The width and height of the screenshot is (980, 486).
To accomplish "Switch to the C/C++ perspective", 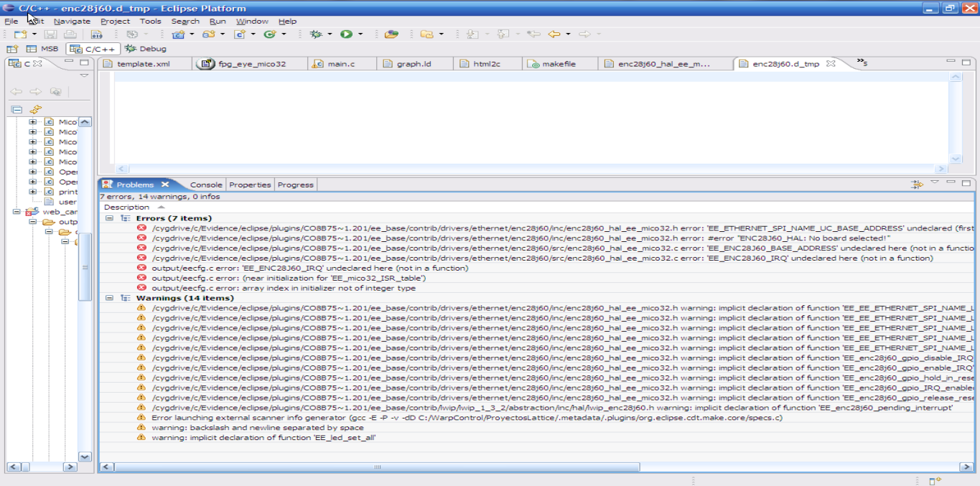I will click(x=93, y=49).
